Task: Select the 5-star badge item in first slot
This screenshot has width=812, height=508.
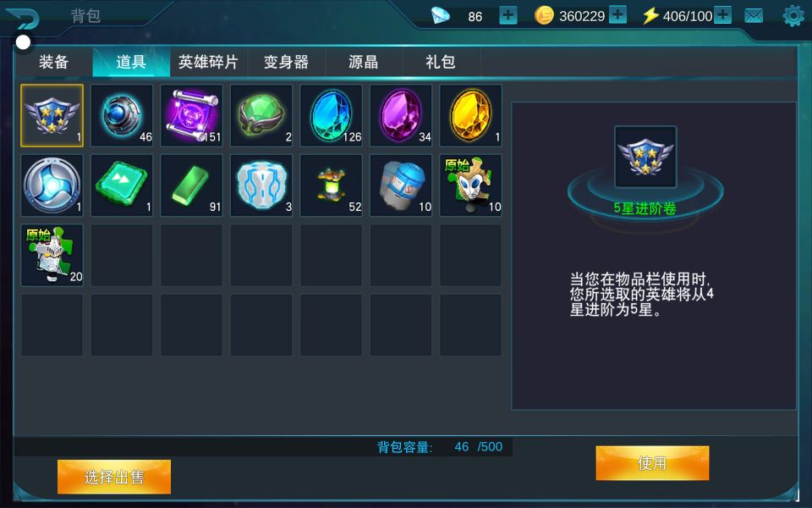Action: coord(52,116)
